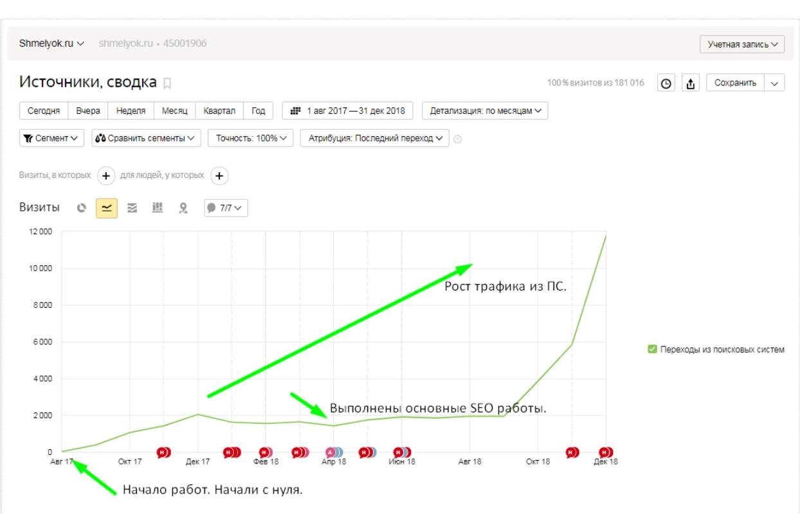The image size is (800, 532).
Task: Click the 'Сохранить' button
Action: [735, 83]
